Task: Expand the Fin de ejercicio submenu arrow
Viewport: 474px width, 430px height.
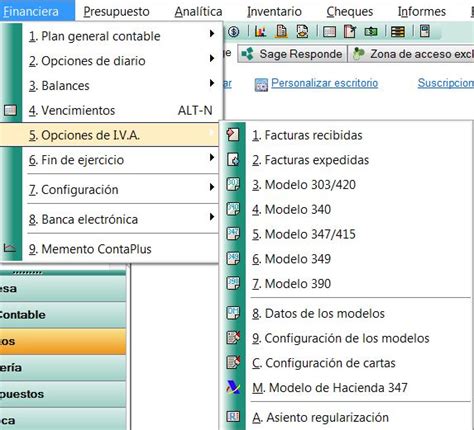Action: tap(212, 157)
